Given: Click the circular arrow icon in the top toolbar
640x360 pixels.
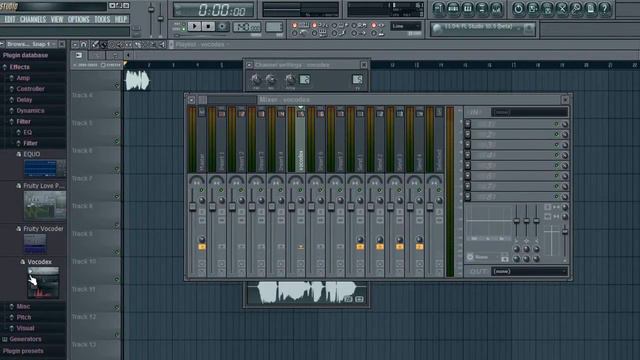Looking at the screenshot, I should (518, 9).
